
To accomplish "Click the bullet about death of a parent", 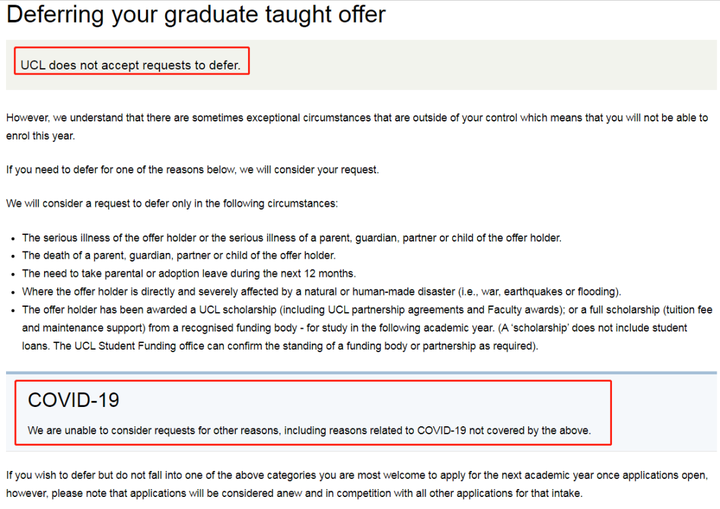I will coord(179,255).
